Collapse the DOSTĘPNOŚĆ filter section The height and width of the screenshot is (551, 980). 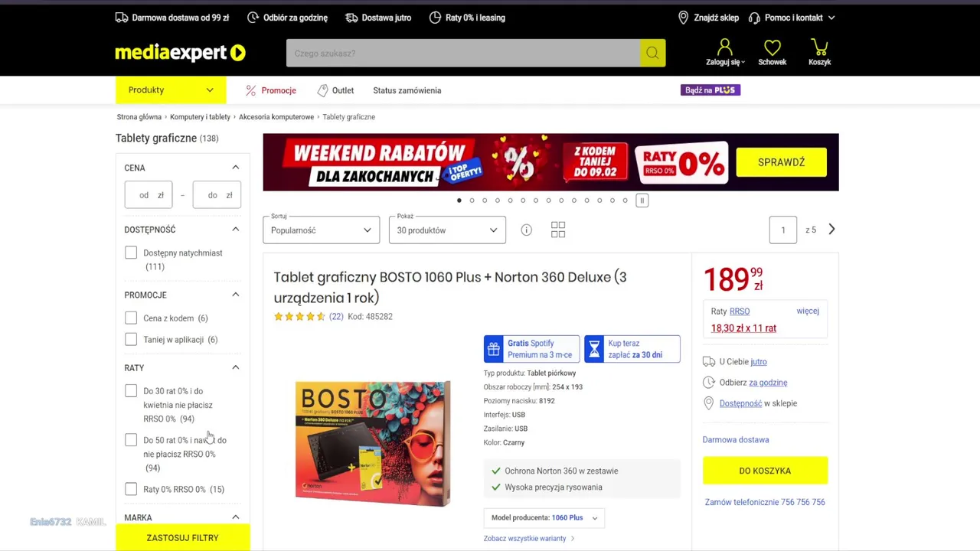click(x=235, y=230)
